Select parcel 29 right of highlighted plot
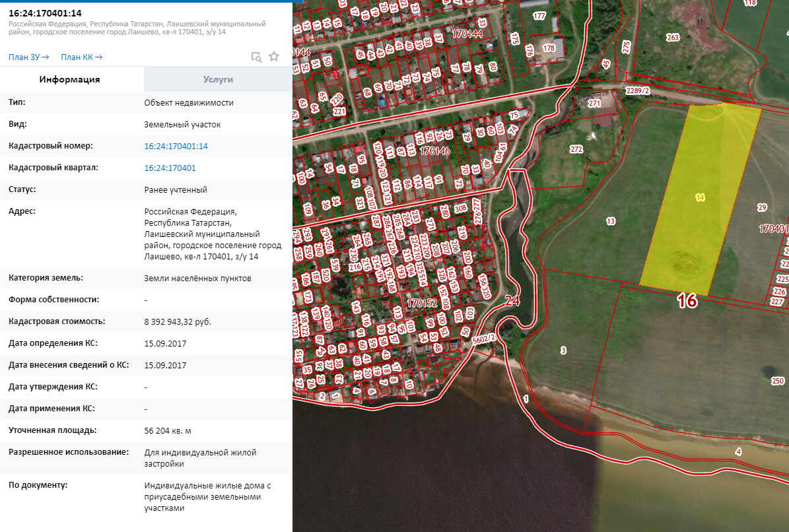Screen dimensions: 789x532 coord(762,207)
